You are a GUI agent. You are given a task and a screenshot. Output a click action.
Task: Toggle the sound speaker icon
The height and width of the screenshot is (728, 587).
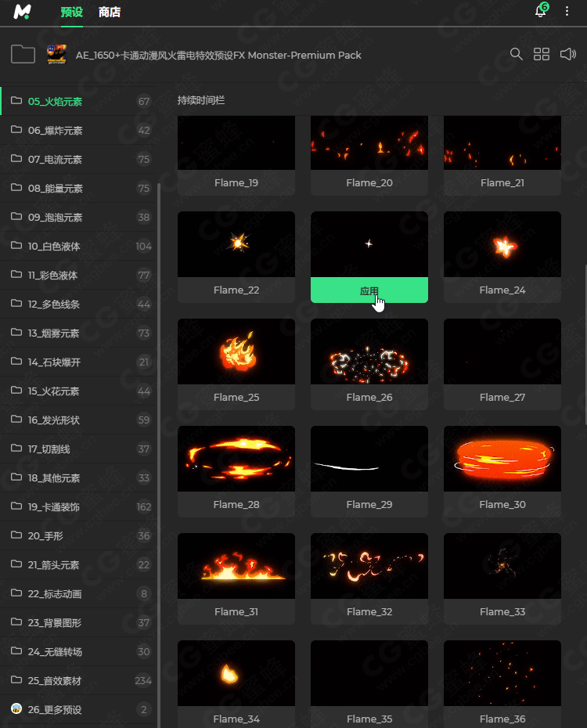coord(567,54)
